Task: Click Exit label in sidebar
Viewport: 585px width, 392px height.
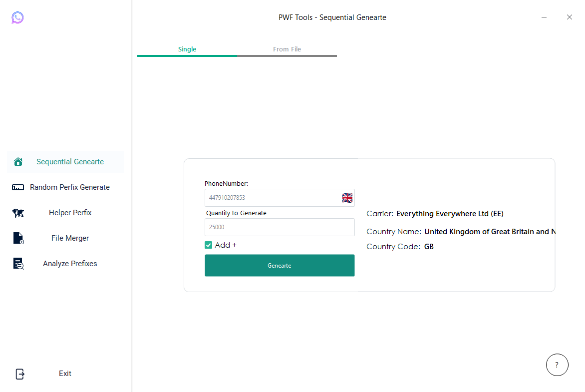Action: click(x=65, y=374)
